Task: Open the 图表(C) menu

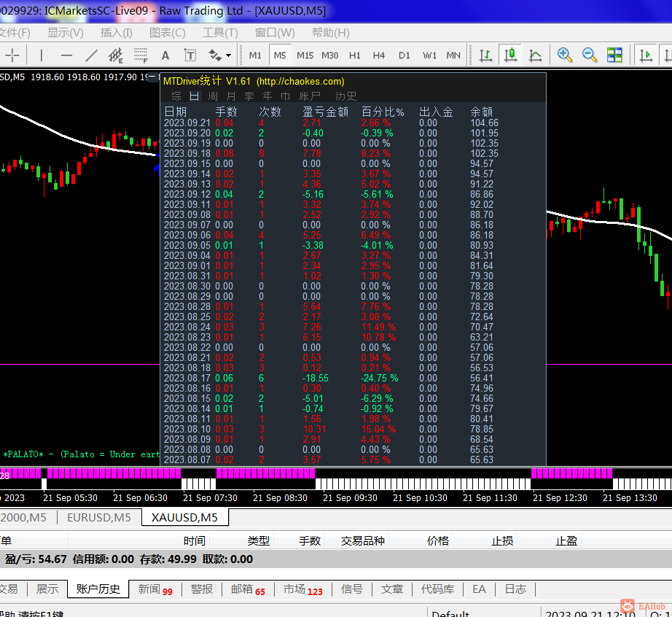Action: pyautogui.click(x=168, y=33)
